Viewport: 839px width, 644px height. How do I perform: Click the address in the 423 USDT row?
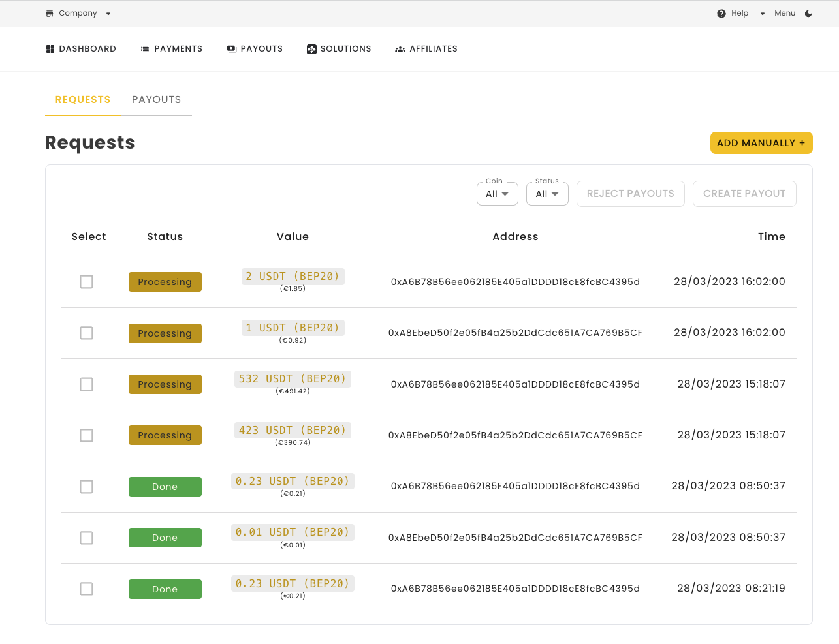[x=515, y=435]
